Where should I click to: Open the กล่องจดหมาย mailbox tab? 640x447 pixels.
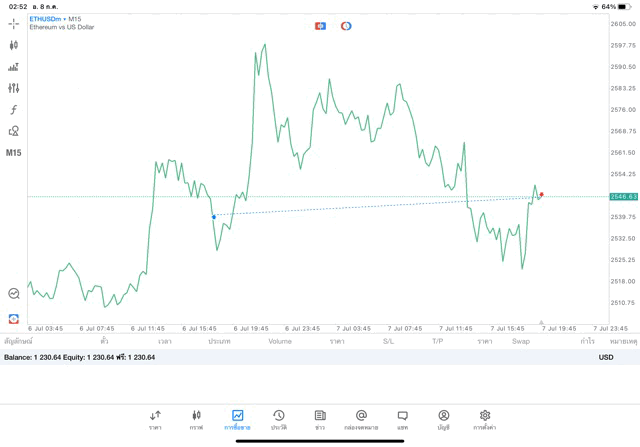pos(361,419)
